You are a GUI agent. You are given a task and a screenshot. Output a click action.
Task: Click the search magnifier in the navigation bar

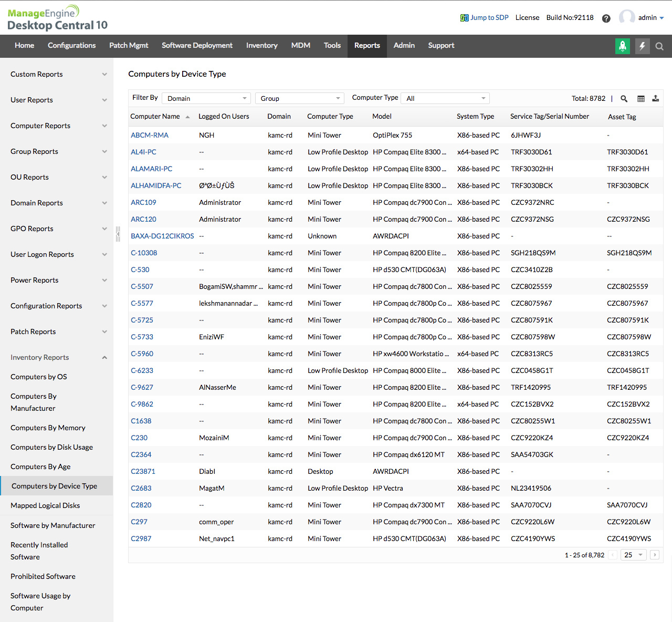[660, 46]
